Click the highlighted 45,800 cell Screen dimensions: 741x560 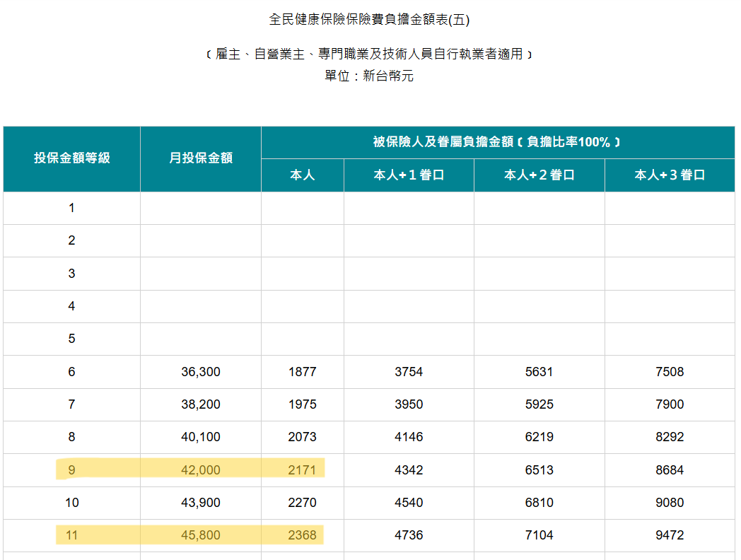click(x=200, y=535)
